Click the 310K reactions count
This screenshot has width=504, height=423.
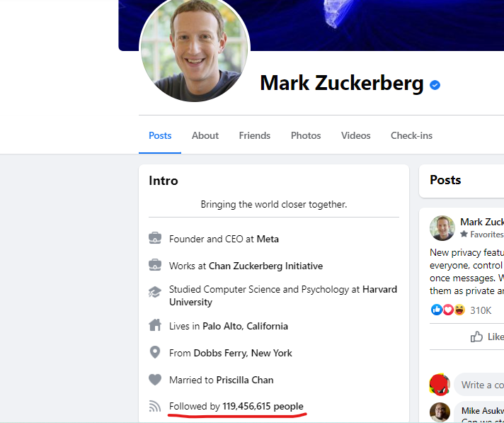click(x=481, y=310)
